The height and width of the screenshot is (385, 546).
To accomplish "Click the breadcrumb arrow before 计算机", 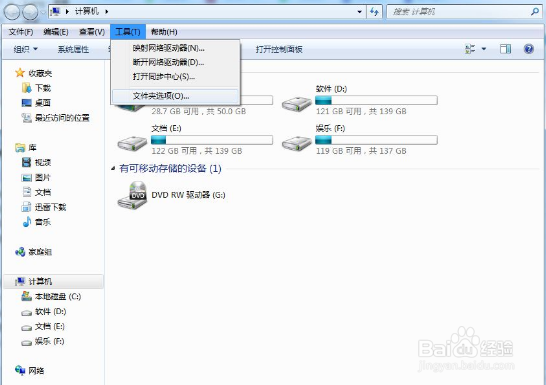I will [x=67, y=11].
